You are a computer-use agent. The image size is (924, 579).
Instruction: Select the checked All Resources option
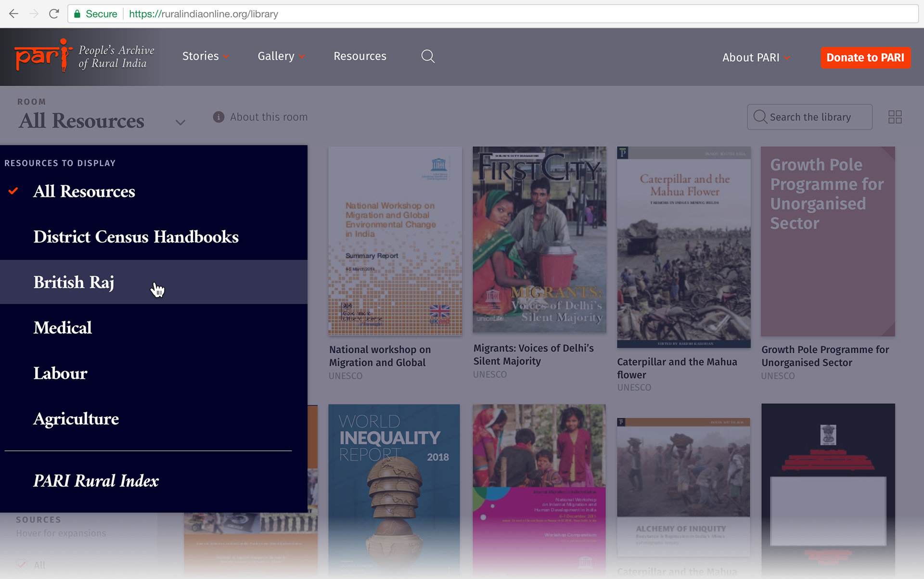coord(84,192)
